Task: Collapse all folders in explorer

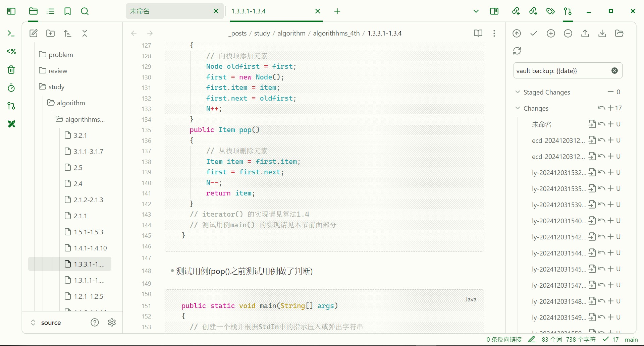Action: [x=85, y=33]
